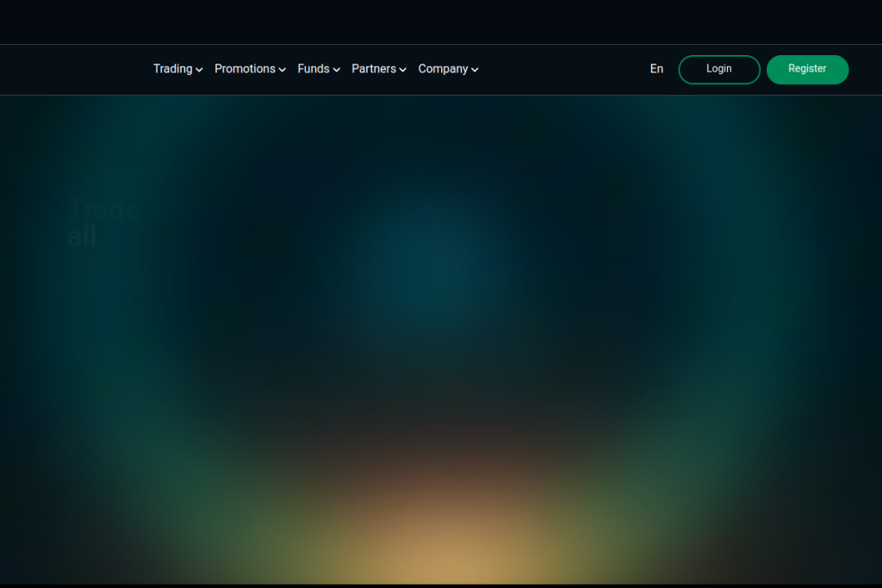Open the Funds menu label

click(314, 69)
